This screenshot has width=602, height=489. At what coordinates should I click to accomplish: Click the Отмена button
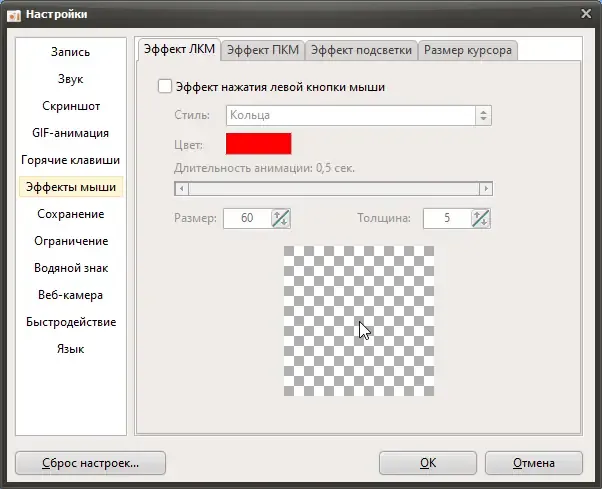click(534, 463)
